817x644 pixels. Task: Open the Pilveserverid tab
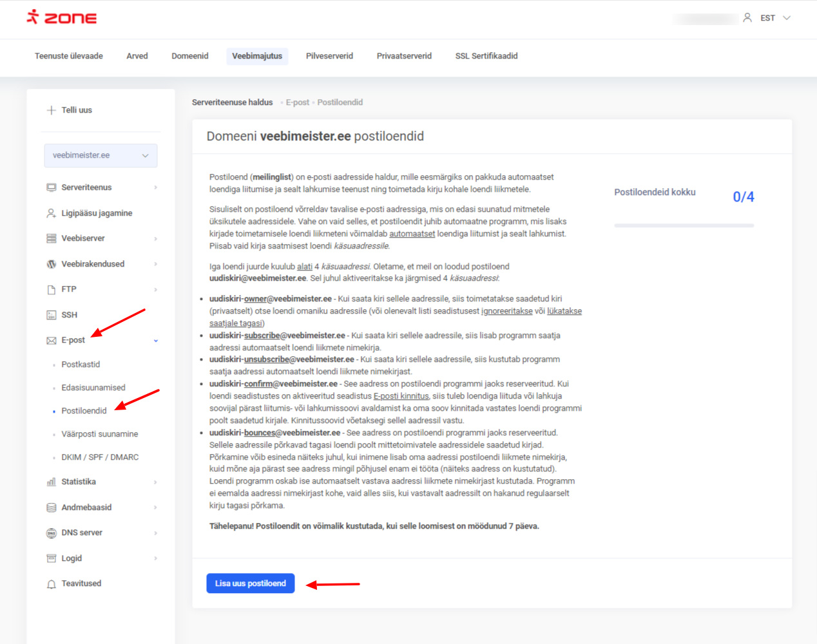(329, 56)
